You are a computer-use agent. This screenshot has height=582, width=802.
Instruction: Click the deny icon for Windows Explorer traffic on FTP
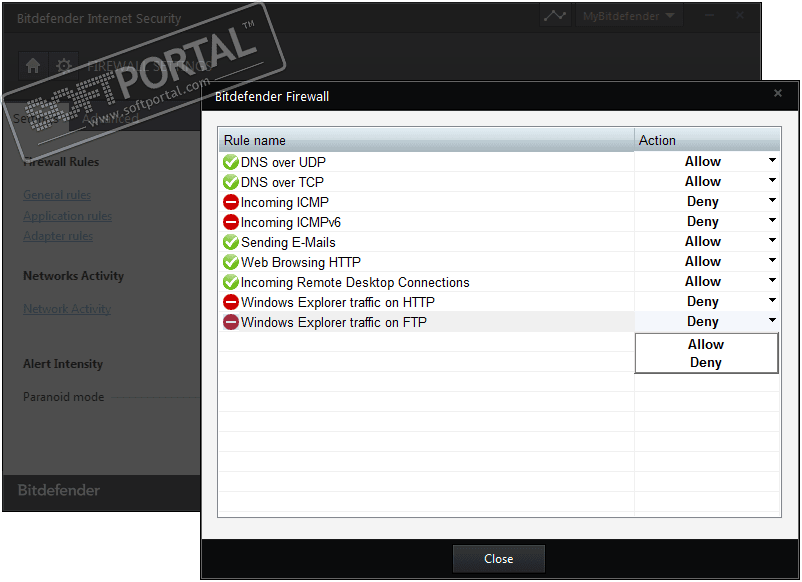point(231,322)
